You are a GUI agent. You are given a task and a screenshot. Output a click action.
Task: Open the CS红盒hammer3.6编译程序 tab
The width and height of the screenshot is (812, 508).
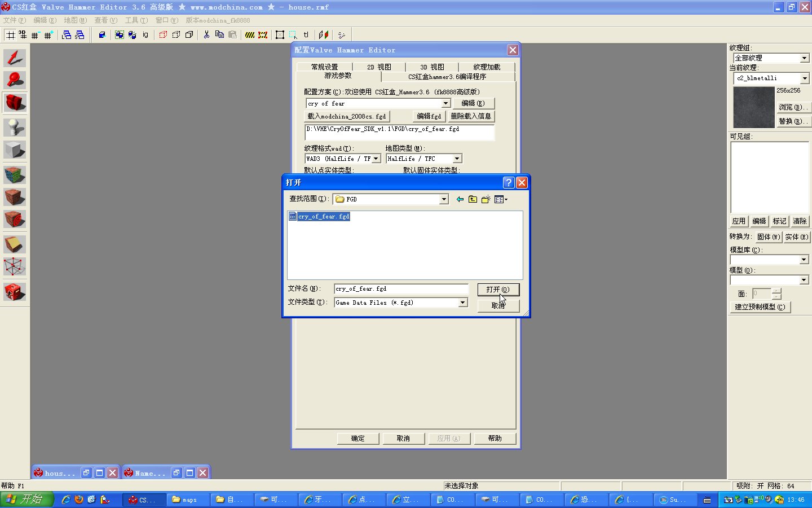point(447,77)
